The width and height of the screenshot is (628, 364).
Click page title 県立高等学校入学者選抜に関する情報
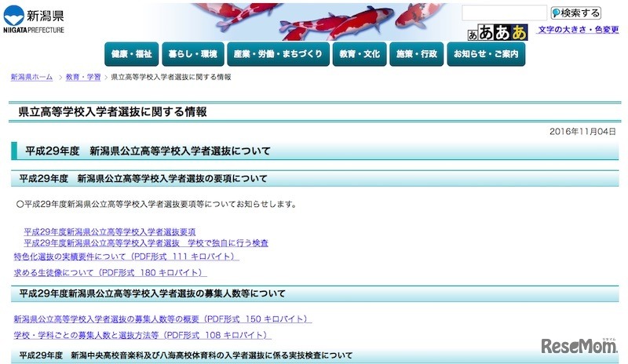pyautogui.click(x=112, y=111)
